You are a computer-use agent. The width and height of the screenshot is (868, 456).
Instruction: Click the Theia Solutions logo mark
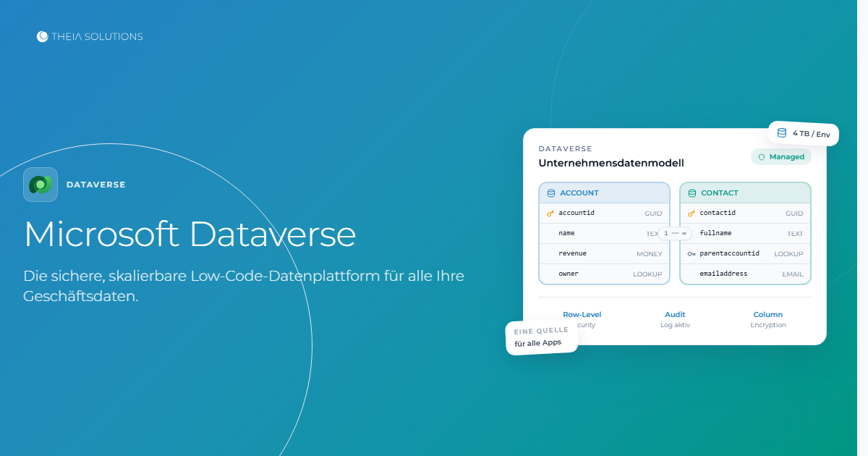click(43, 36)
